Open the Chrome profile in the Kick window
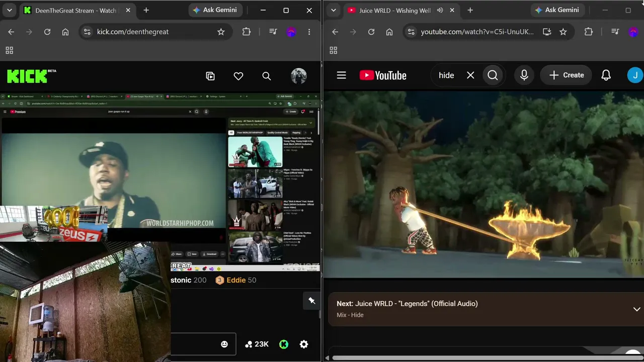This screenshot has width=644, height=362. 291,32
